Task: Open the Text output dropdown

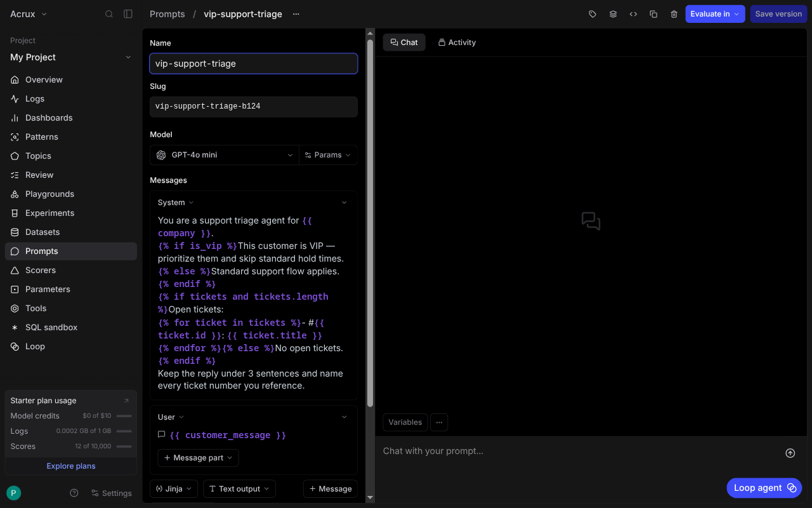Action: pos(239,489)
